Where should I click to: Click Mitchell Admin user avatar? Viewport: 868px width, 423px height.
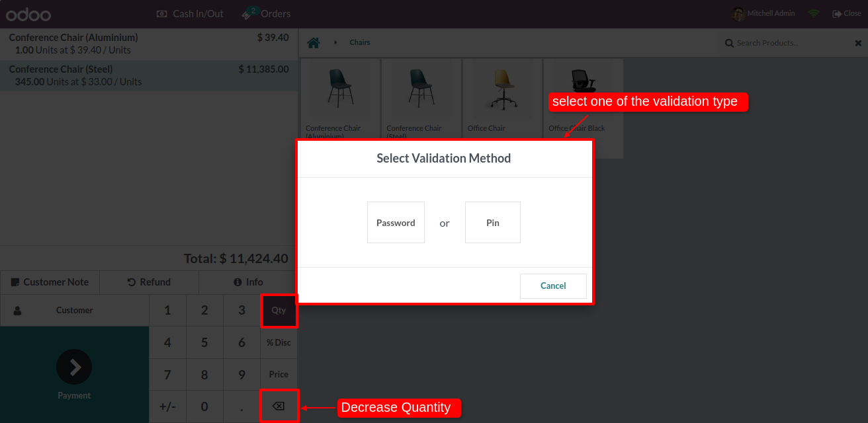click(738, 14)
